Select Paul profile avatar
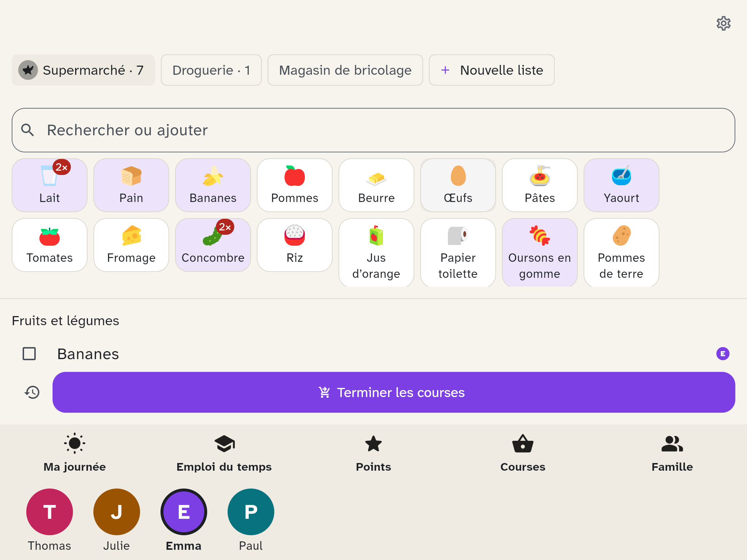 pyautogui.click(x=251, y=512)
